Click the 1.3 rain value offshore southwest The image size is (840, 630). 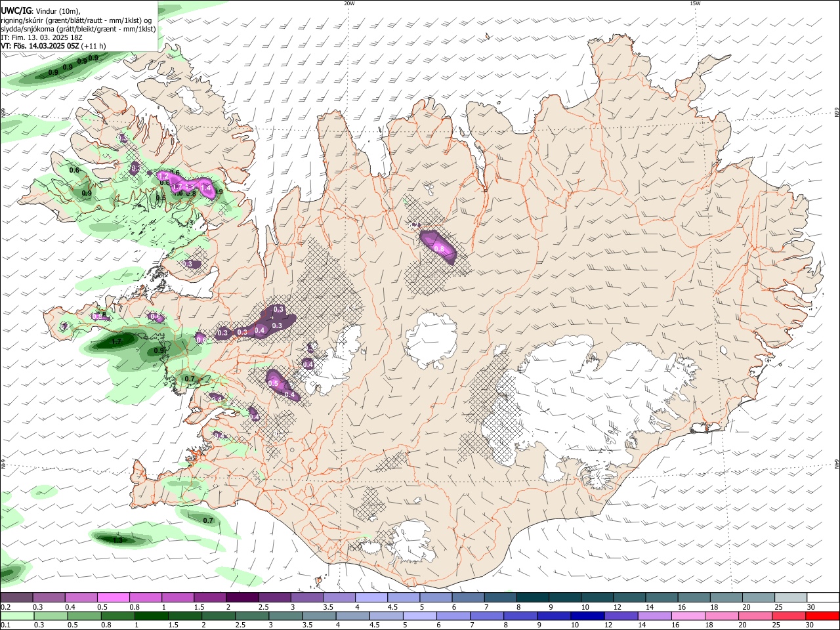(x=117, y=540)
